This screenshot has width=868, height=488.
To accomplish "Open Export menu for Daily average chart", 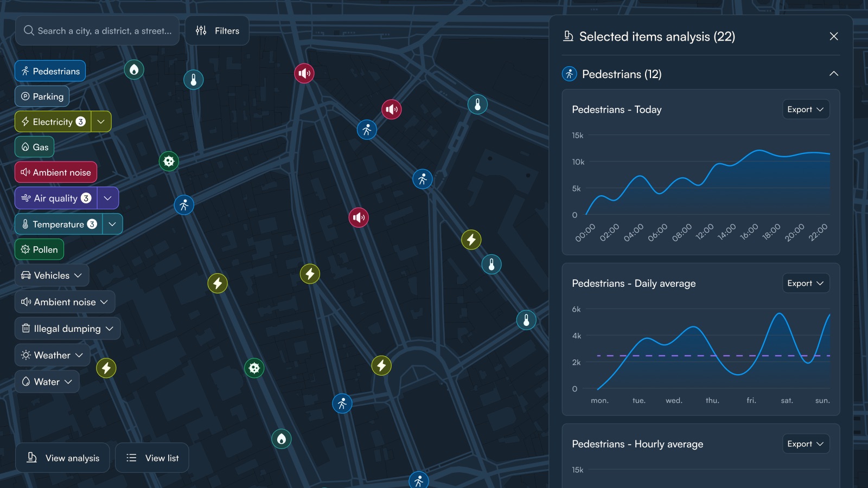I will [806, 283].
